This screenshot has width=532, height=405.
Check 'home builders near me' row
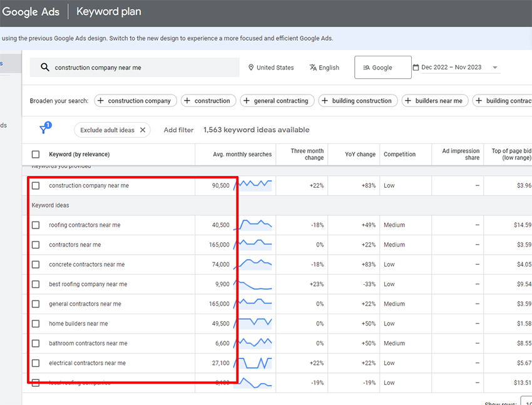[x=36, y=324]
